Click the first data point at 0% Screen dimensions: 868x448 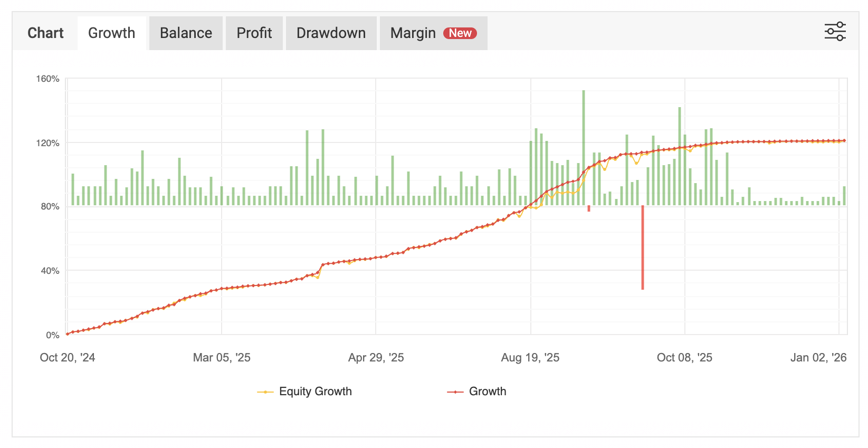[68, 334]
